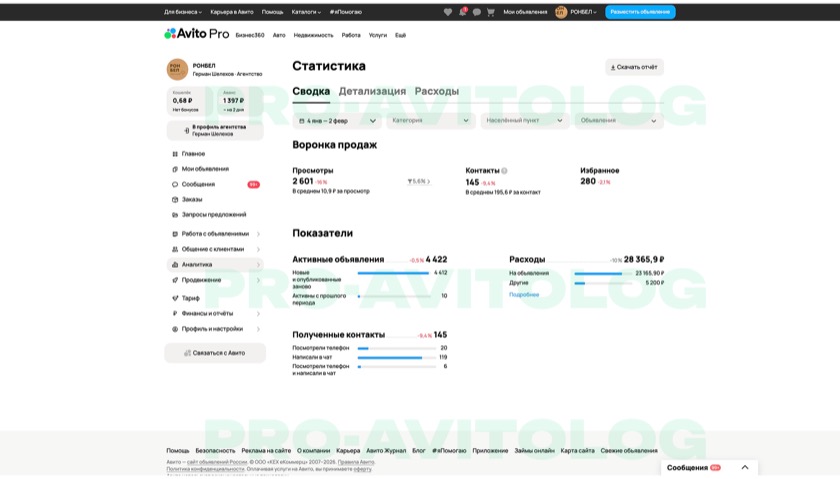Screen dimensions: 840x479
Task: Click the Avito Pro logo
Action: click(x=197, y=34)
